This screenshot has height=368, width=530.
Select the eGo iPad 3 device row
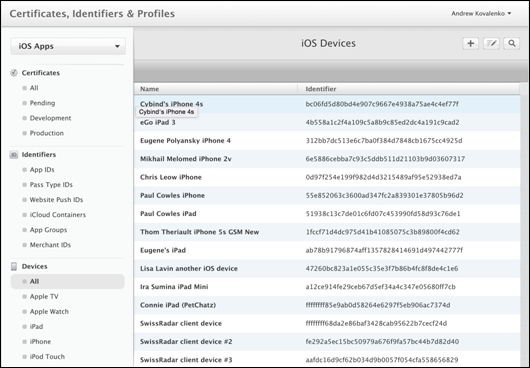(x=327, y=122)
